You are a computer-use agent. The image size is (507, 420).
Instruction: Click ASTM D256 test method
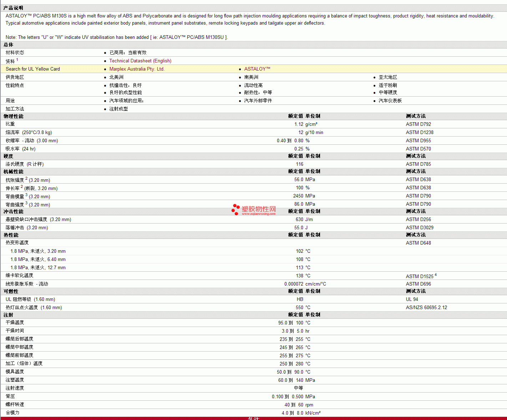tap(419, 220)
